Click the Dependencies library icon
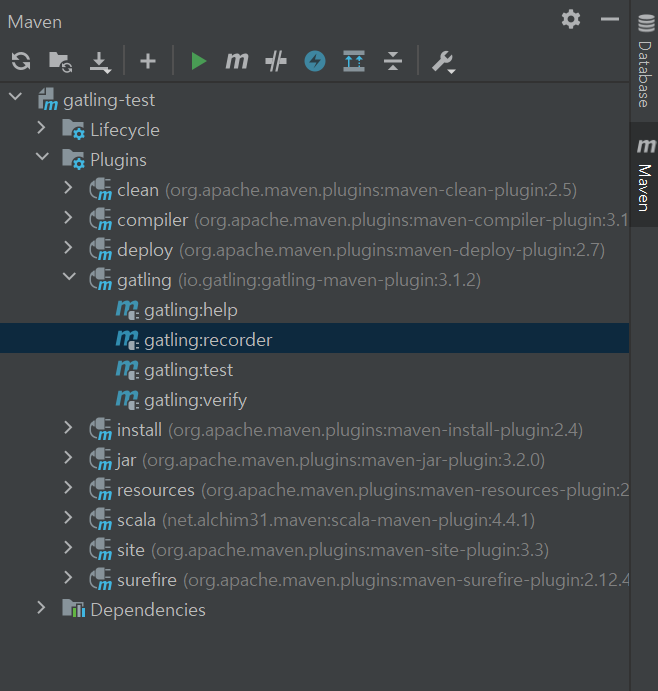This screenshot has height=691, width=658. coord(74,609)
